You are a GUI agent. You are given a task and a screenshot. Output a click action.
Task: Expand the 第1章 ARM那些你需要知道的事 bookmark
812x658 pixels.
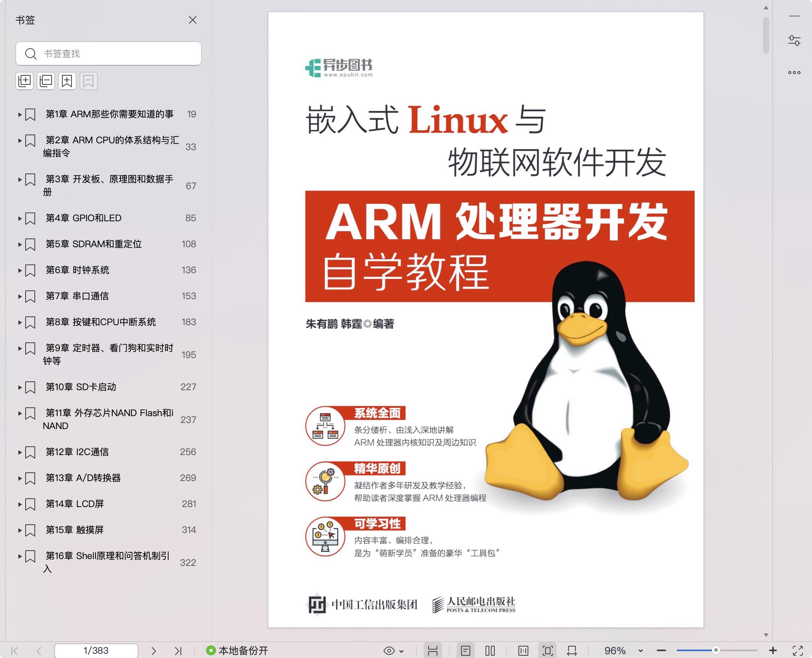(19, 114)
